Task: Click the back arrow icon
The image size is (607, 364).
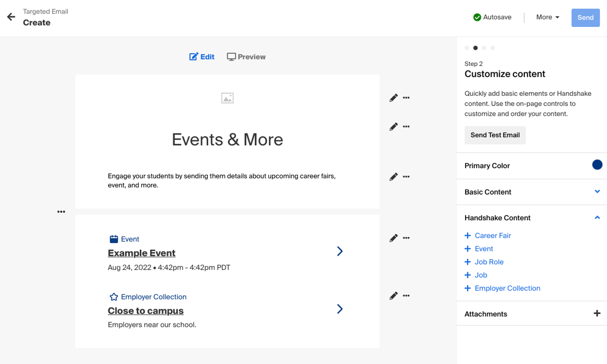Action: [x=11, y=17]
